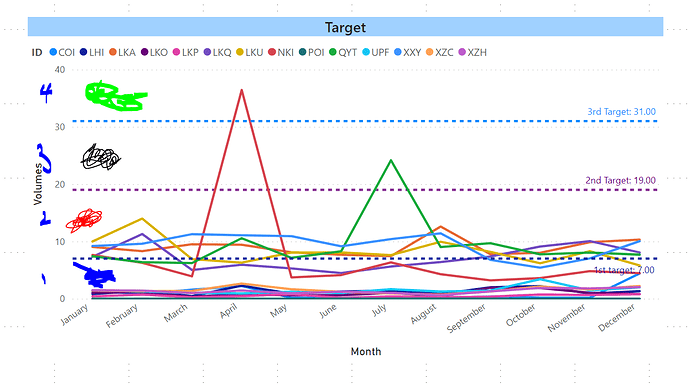Click the LKA legend color dot
Viewport: 689px width, 388px height.
click(x=113, y=52)
